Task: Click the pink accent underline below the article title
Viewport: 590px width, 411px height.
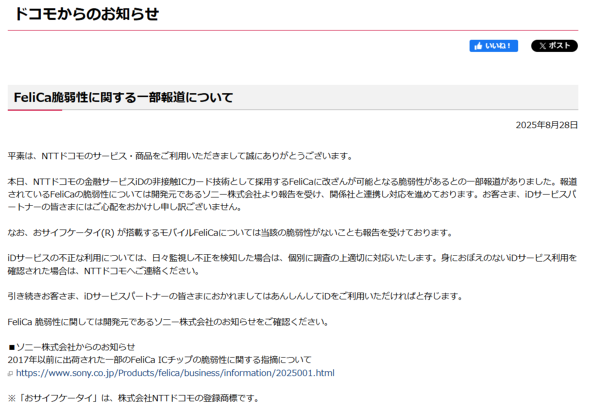Action: click(35, 110)
